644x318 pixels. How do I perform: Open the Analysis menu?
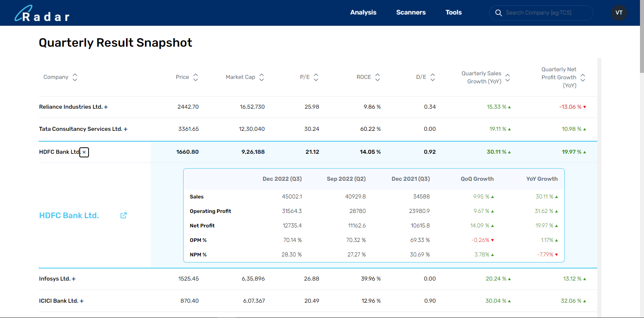pyautogui.click(x=363, y=12)
